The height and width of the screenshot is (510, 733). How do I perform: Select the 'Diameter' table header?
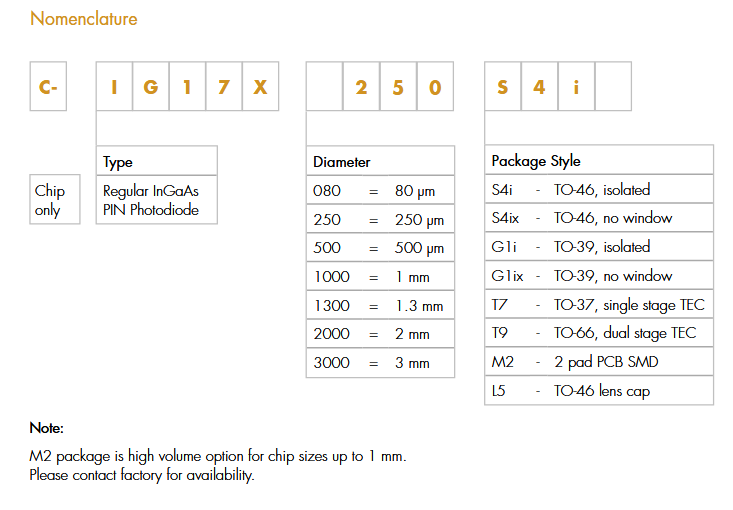coord(379,162)
